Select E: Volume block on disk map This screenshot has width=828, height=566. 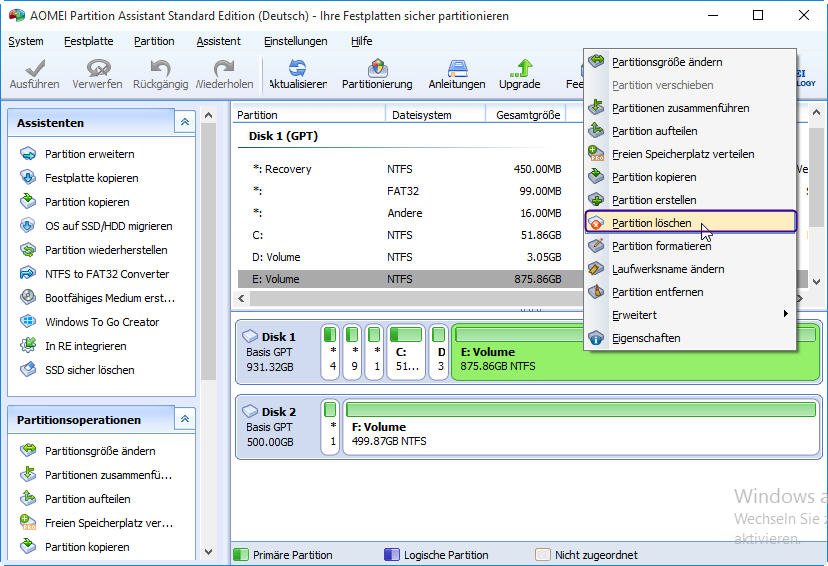pos(636,352)
